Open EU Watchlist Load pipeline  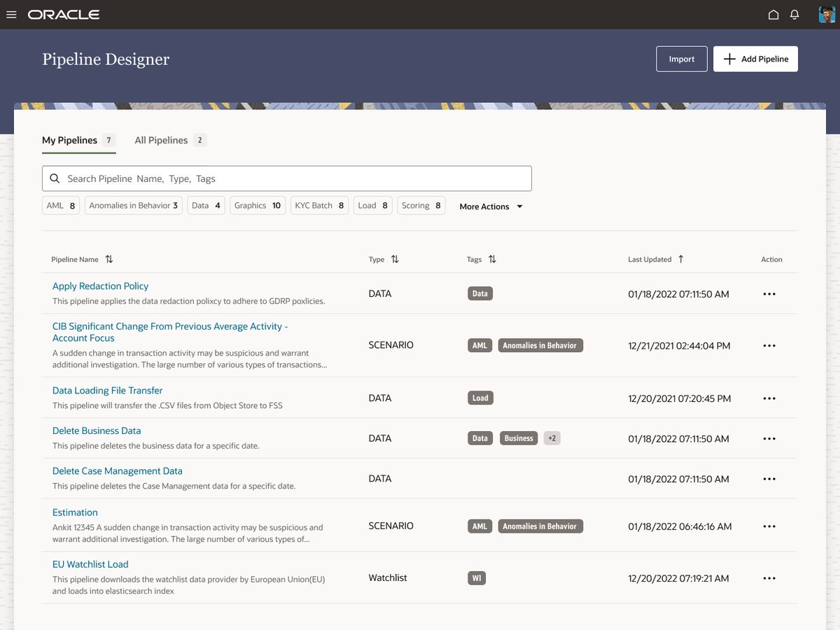pos(90,564)
